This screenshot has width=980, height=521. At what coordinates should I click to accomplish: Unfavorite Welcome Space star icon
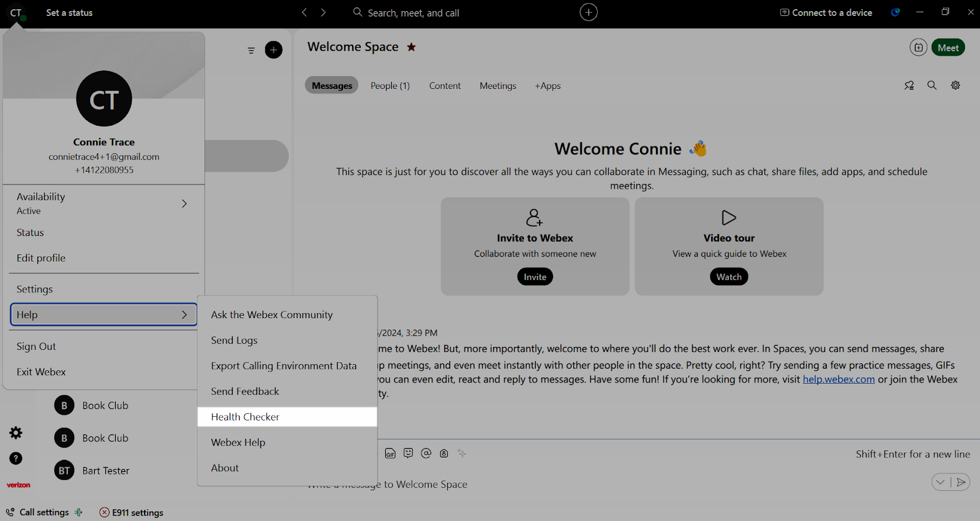pos(412,47)
